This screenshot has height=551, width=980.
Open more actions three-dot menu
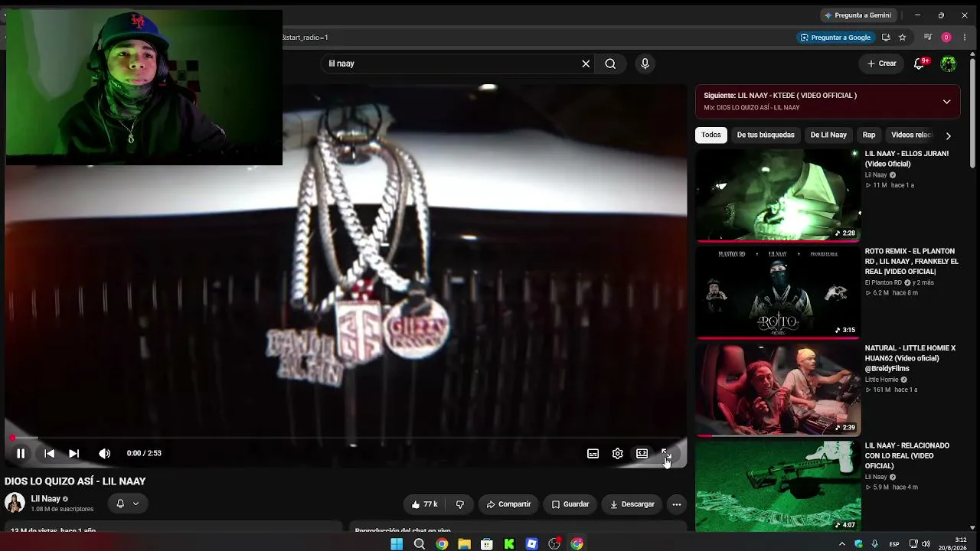(676, 504)
